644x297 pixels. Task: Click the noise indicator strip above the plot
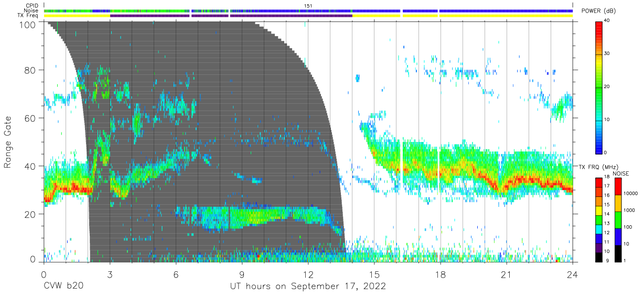(308, 10)
